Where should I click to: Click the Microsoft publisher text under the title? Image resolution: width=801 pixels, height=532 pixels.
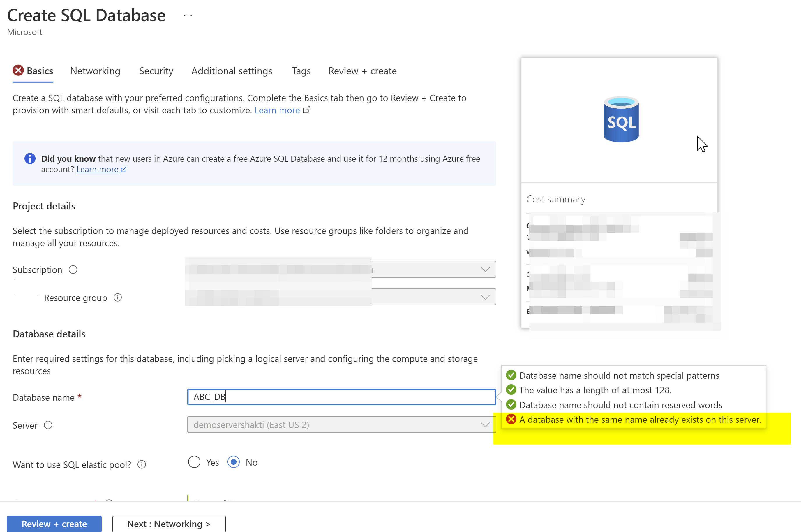(x=25, y=32)
